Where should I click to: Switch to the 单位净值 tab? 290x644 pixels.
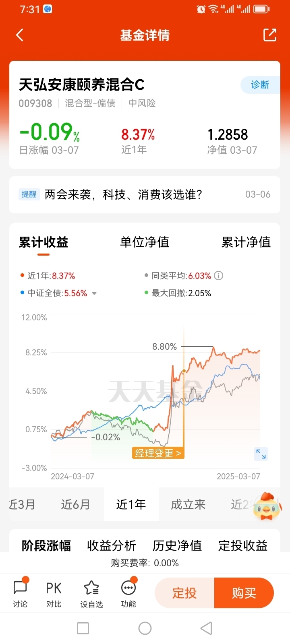pos(145,242)
